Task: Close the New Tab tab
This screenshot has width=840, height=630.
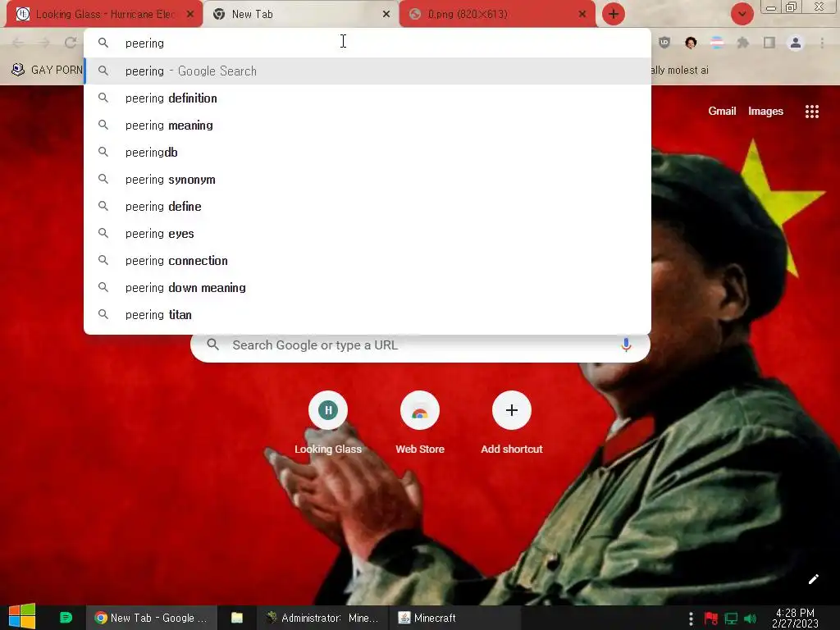Action: 386,15
